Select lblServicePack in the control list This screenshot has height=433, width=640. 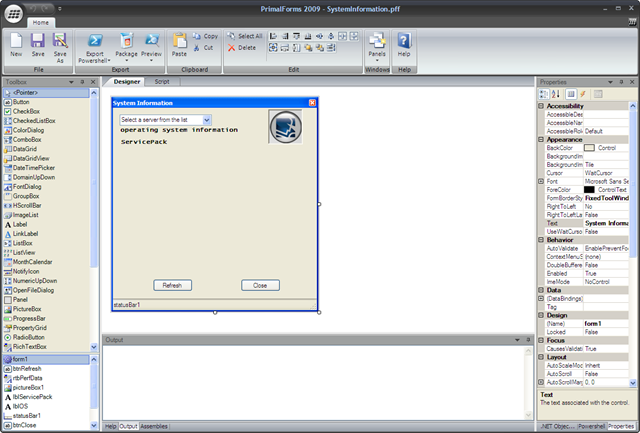[x=32, y=397]
